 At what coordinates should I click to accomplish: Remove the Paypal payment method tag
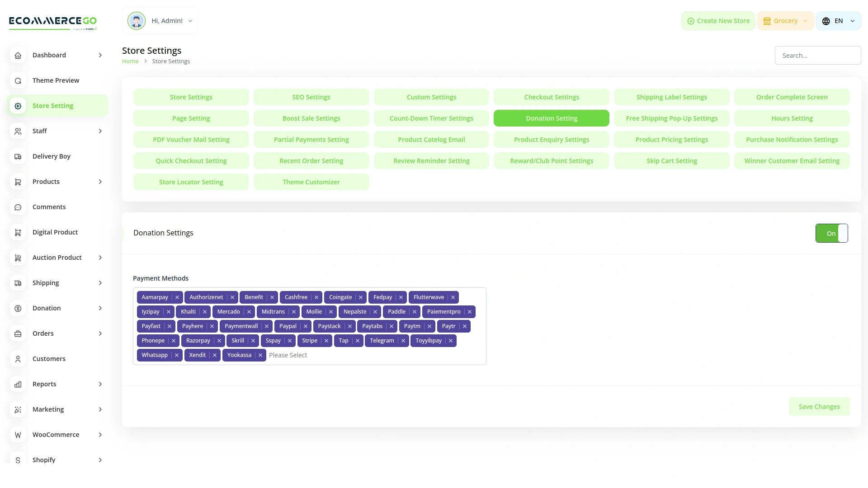point(306,326)
